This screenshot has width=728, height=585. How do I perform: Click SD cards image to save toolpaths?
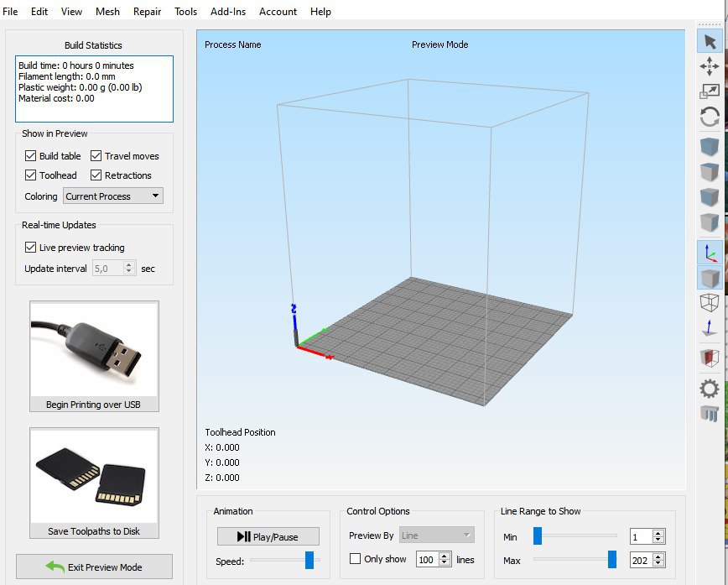[94, 476]
